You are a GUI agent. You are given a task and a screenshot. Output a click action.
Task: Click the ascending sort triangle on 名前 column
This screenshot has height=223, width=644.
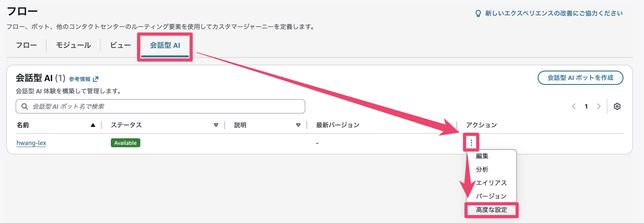(x=93, y=125)
